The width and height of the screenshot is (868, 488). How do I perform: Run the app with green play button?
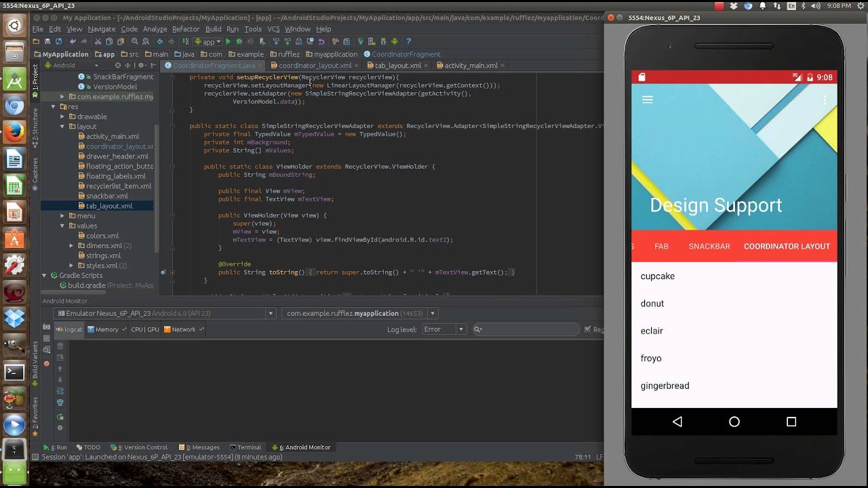228,41
